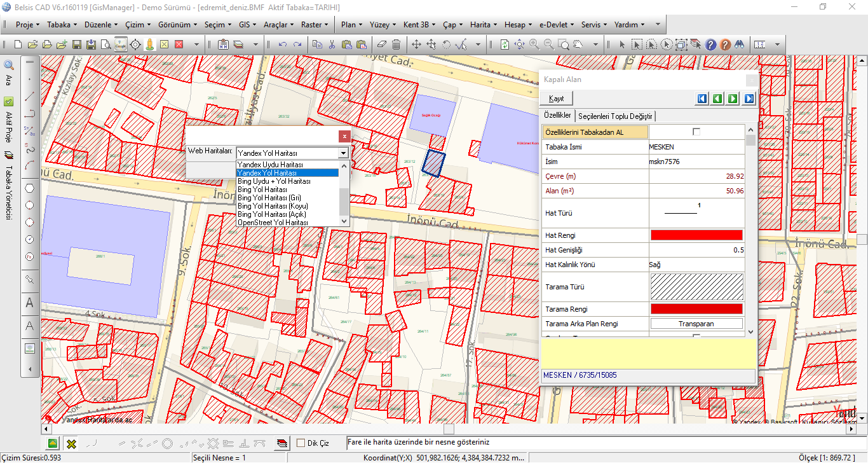Viewport: 868px width, 463px height.
Task: Click the Cut scissors icon
Action: click(331, 45)
